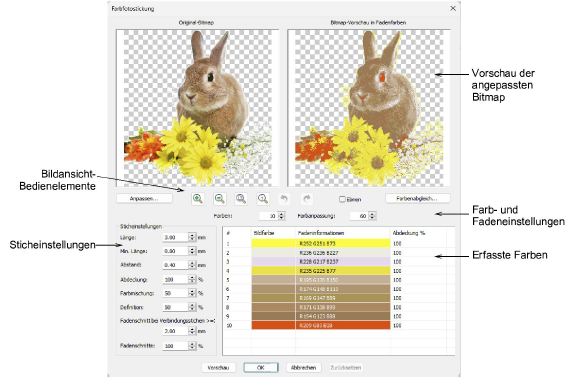Click the redo arrow icon
This screenshot has height=392, width=572.
307,199
